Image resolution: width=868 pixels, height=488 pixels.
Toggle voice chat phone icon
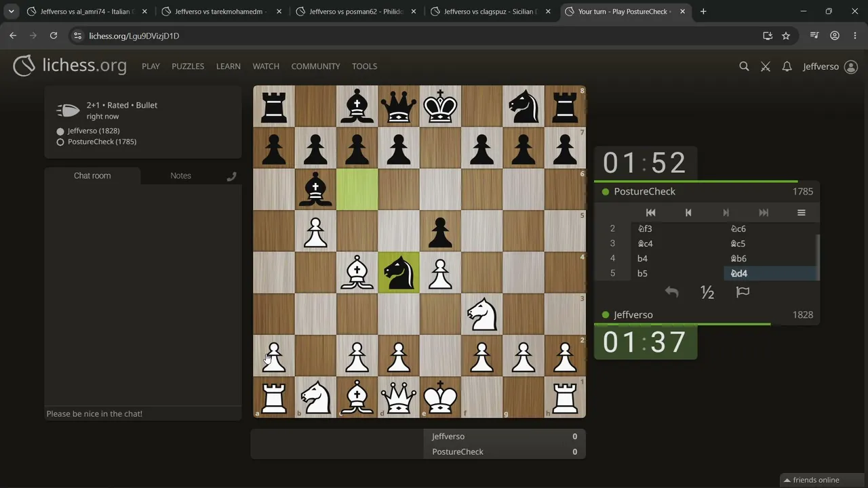tap(231, 176)
